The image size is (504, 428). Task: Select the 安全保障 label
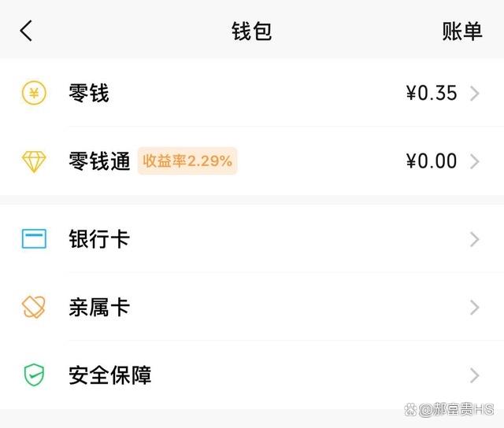tap(109, 374)
